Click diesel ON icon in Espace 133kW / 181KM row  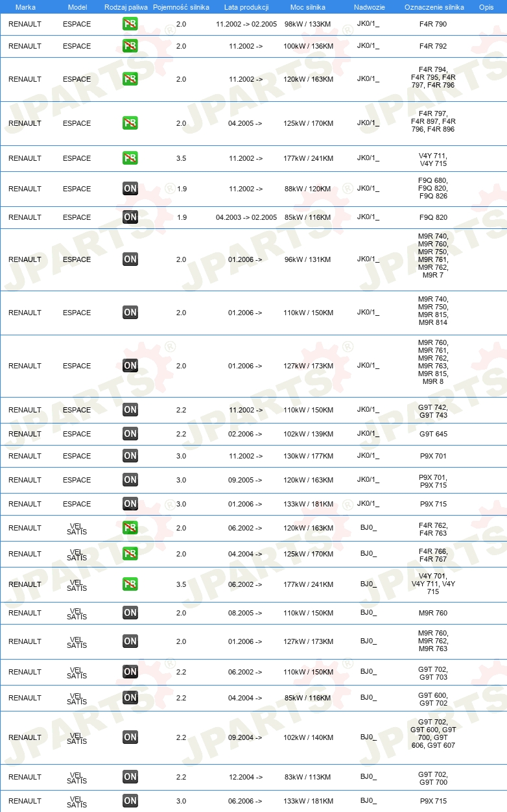coord(130,504)
